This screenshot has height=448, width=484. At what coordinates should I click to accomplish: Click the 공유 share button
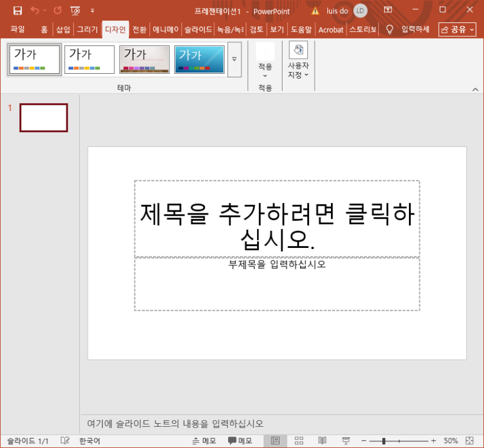(457, 30)
